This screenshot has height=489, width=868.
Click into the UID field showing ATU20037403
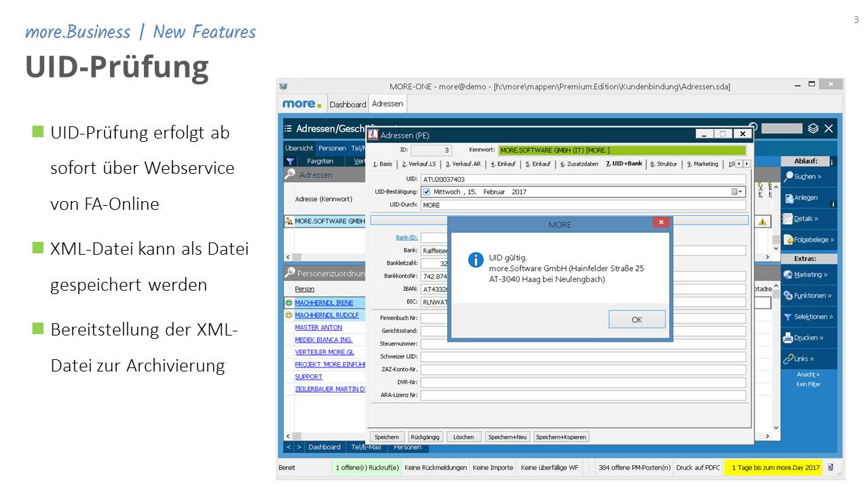(583, 179)
